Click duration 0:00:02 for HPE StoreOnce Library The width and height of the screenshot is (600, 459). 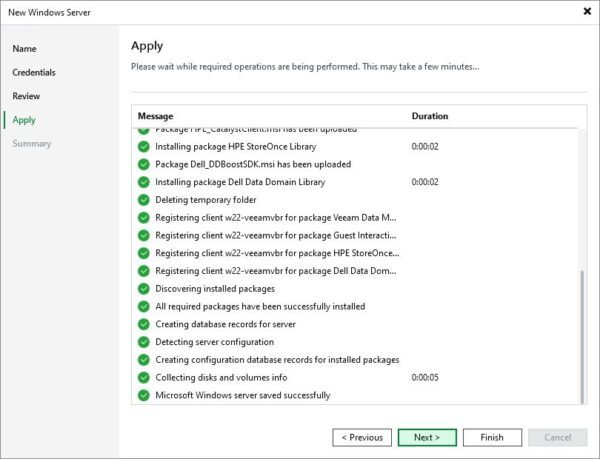[425, 146]
